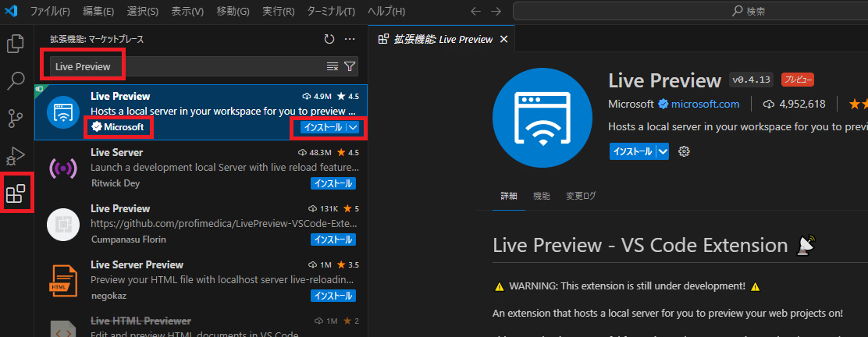Open the 編集(E) menu

coord(98,11)
